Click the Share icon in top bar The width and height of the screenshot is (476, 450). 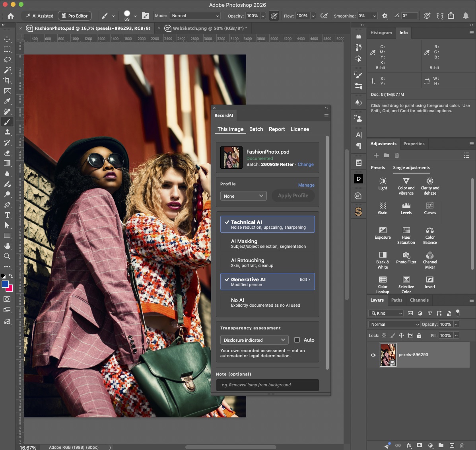(451, 16)
